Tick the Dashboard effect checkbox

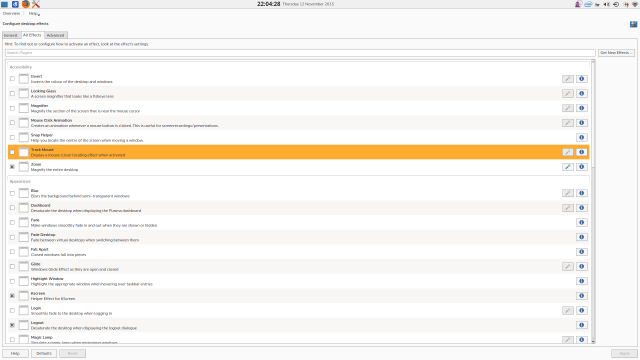click(12, 208)
